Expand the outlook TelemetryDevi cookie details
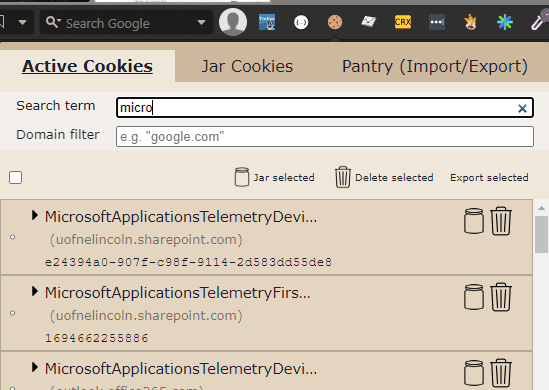Screen dimensions: 549x390 pos(34,367)
